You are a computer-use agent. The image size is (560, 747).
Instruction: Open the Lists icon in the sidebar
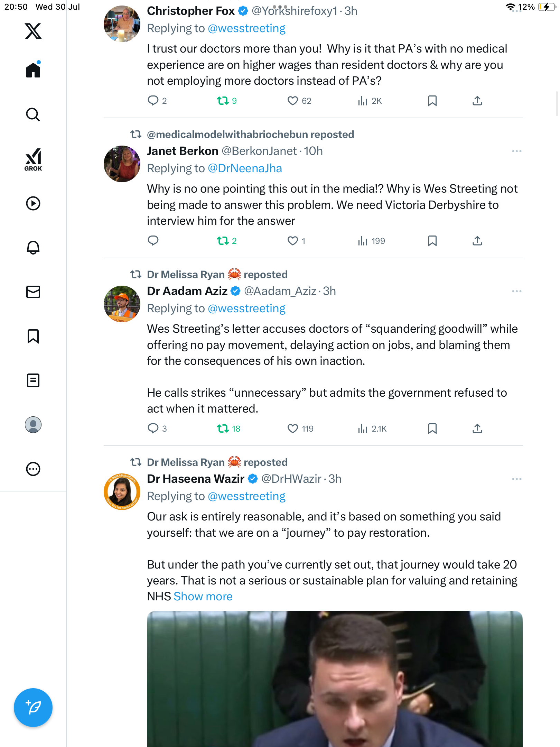pyautogui.click(x=33, y=380)
